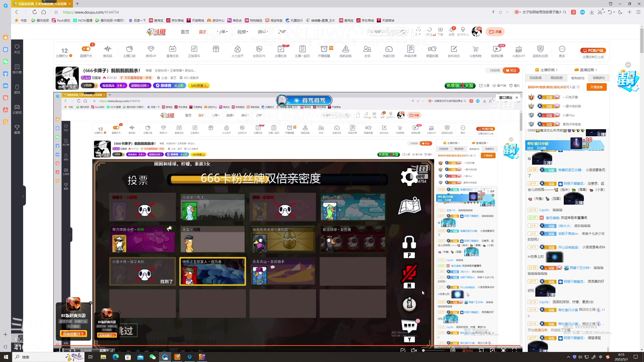The height and width of the screenshot is (362, 644).
Task: Reload the live stream in player
Action: [72, 350]
